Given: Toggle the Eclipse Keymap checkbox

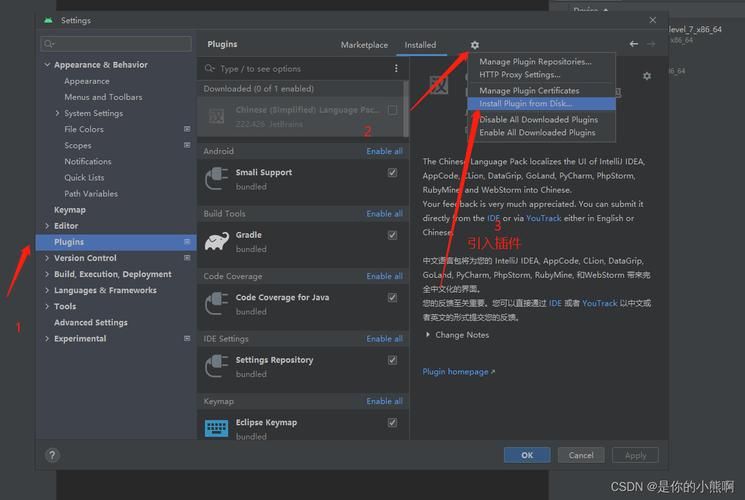Looking at the screenshot, I should point(392,423).
